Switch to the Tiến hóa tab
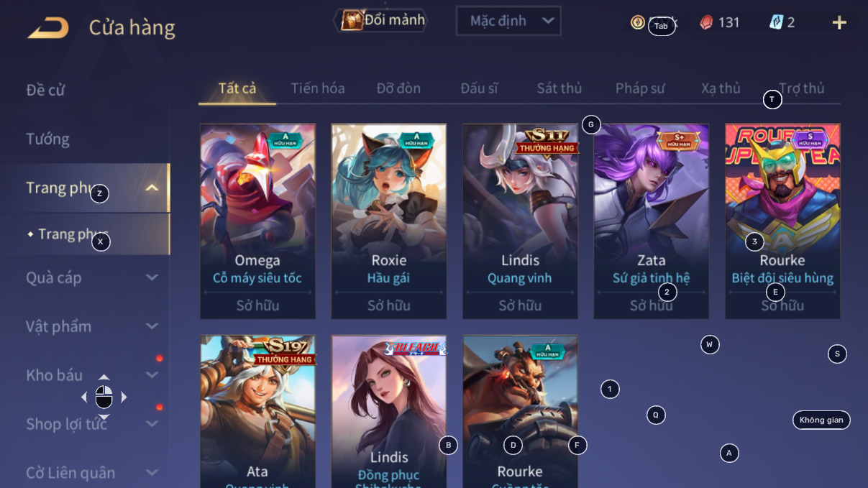This screenshot has width=868, height=488. [x=318, y=88]
